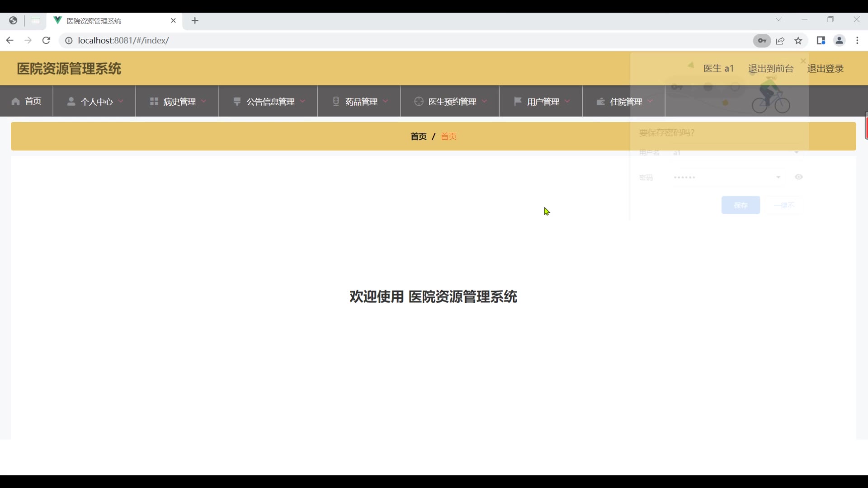Click the 退出登录 link

click(826, 69)
